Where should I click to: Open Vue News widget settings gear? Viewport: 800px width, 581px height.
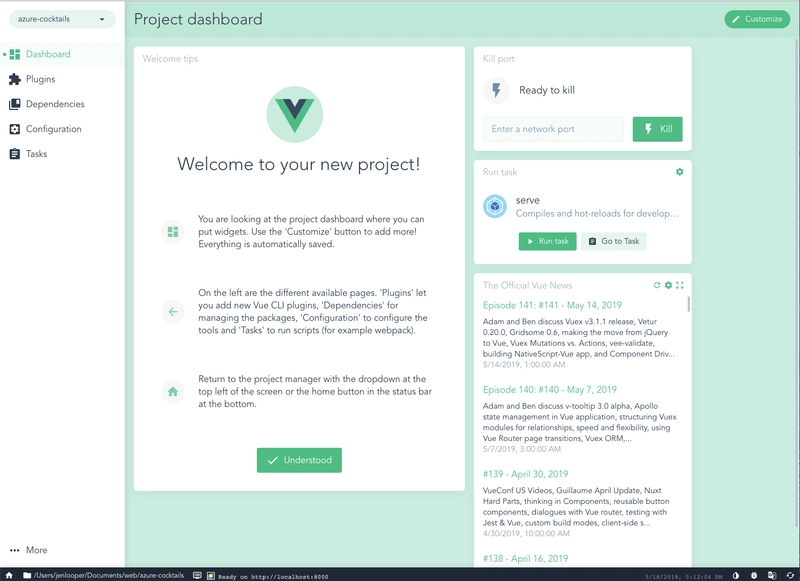tap(668, 285)
